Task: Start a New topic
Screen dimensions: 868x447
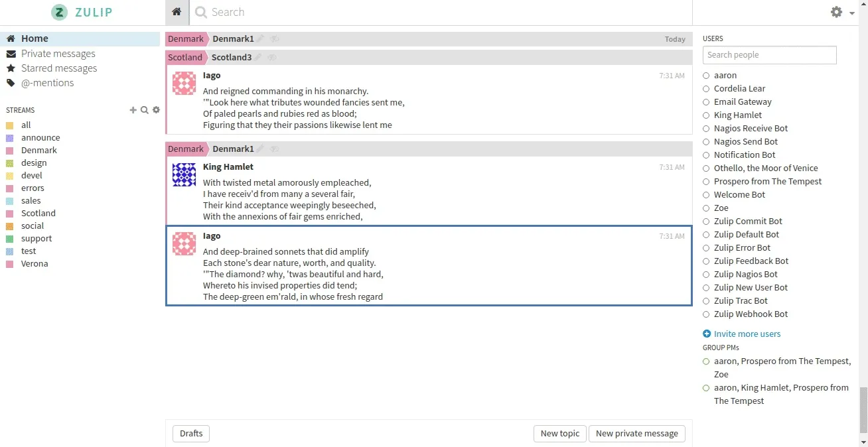Action: pos(559,434)
